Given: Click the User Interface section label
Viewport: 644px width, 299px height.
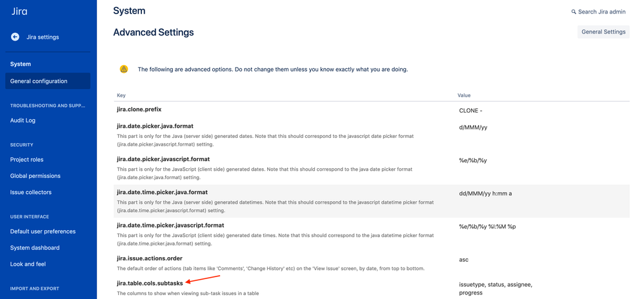Looking at the screenshot, I should 30,217.
